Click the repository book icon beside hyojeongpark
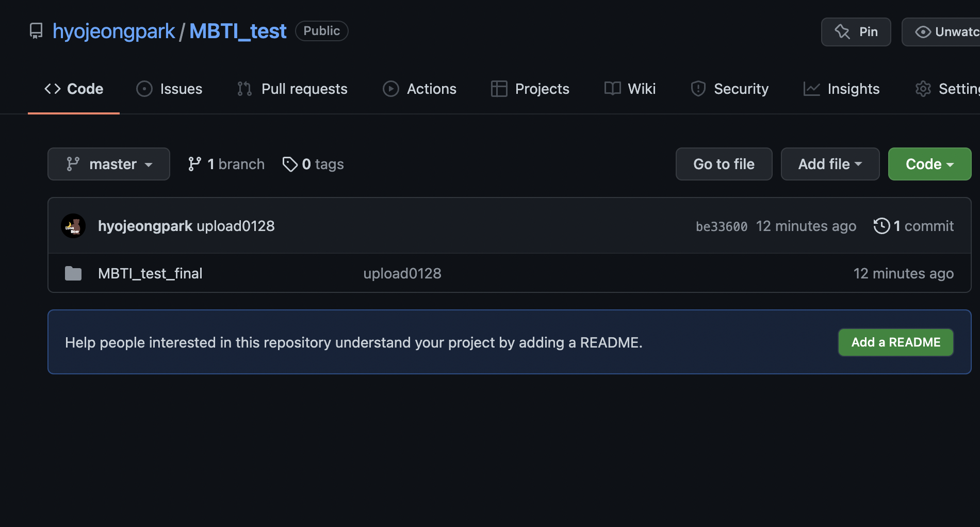The height and width of the screenshot is (527, 980). 36,31
